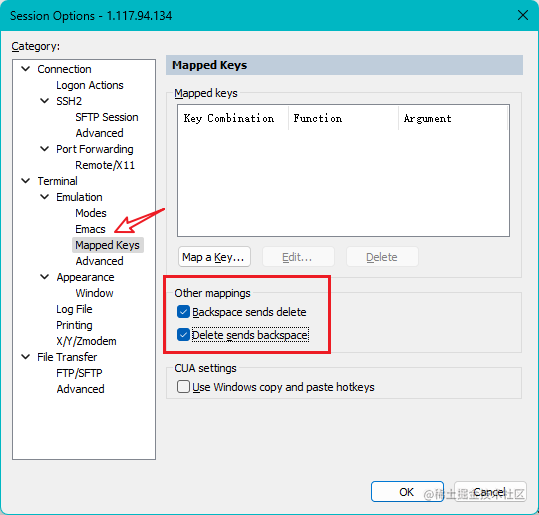Image resolution: width=539 pixels, height=515 pixels.
Task: Select Mapped Keys category
Action: pyautogui.click(x=108, y=245)
